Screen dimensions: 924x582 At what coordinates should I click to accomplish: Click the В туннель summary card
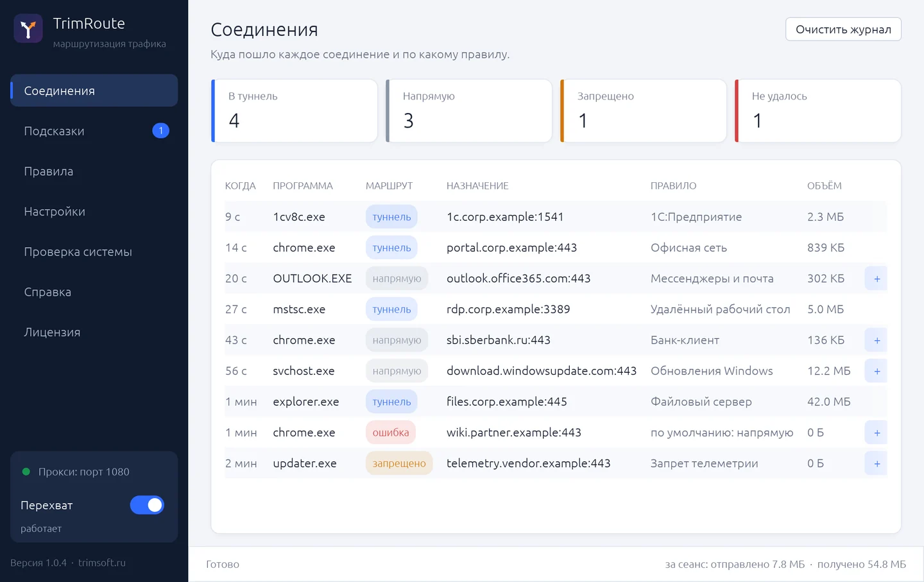tap(295, 110)
